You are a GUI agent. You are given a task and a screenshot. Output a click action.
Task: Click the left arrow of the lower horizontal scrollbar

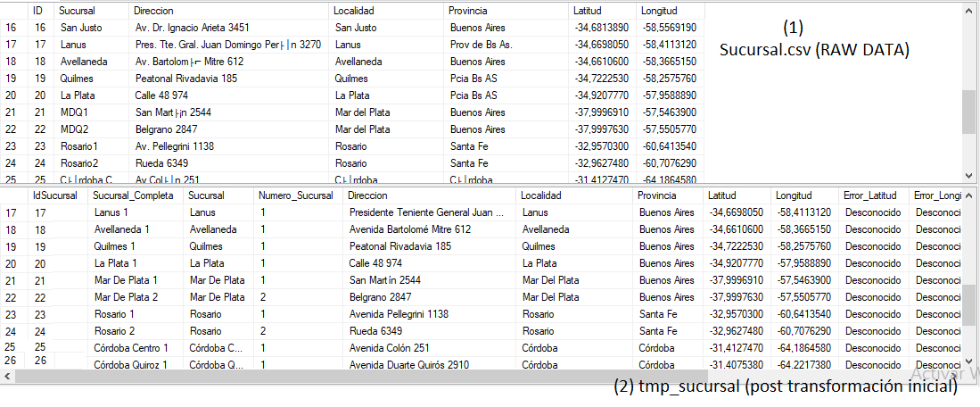(x=7, y=376)
